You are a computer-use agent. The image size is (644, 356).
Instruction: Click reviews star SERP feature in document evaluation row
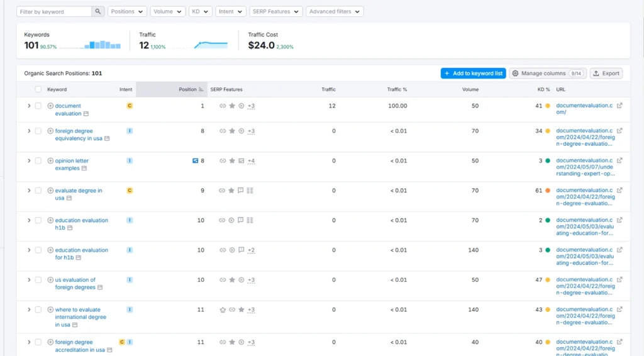point(232,106)
